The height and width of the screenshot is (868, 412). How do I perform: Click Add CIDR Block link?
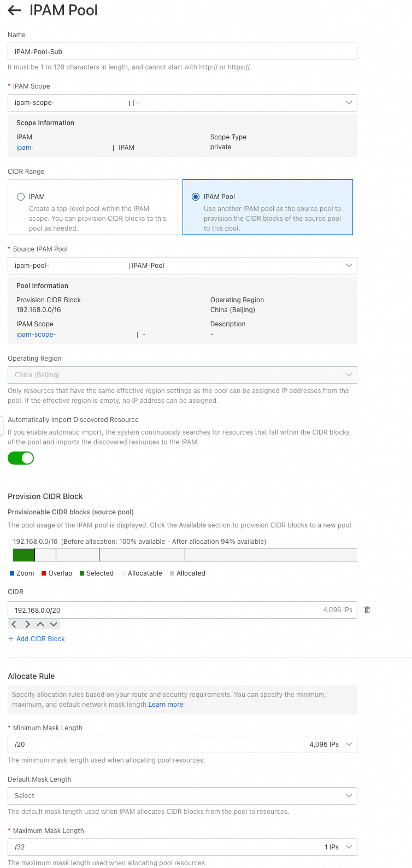point(37,639)
